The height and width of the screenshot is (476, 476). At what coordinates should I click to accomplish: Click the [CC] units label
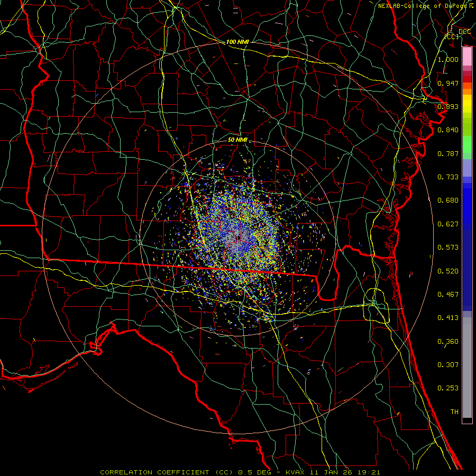452,36
